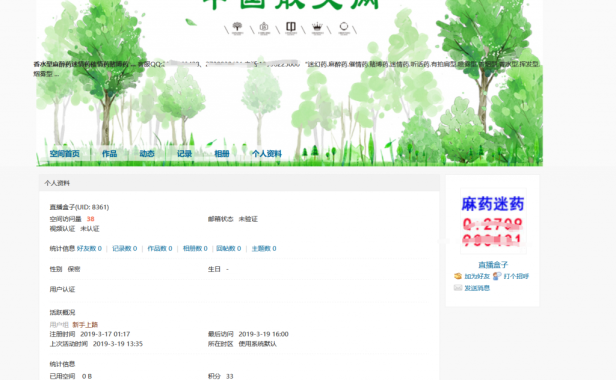Click the 直播盒子 username link under the avatar
This screenshot has width=616, height=380.
[x=493, y=265]
